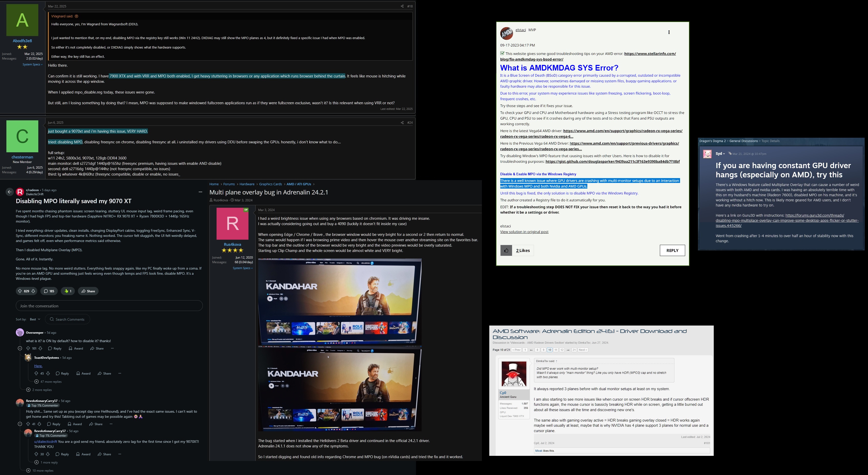This screenshot has width=868, height=475.
Task: Upvote RevolutionaryCarry57's reply with 30 votes
Action: 36,454
